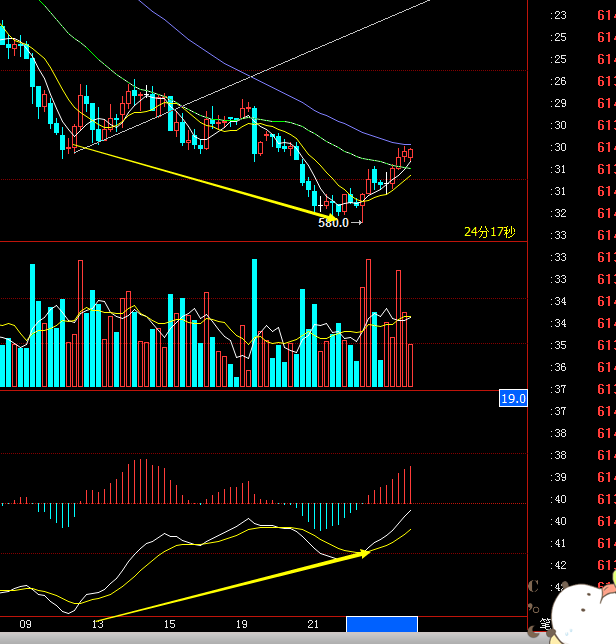Click date 09 on the time axis
The height and width of the screenshot is (644, 616).
click(x=25, y=624)
